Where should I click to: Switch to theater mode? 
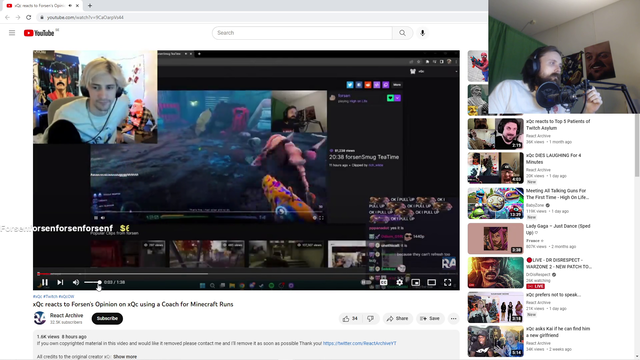click(431, 282)
